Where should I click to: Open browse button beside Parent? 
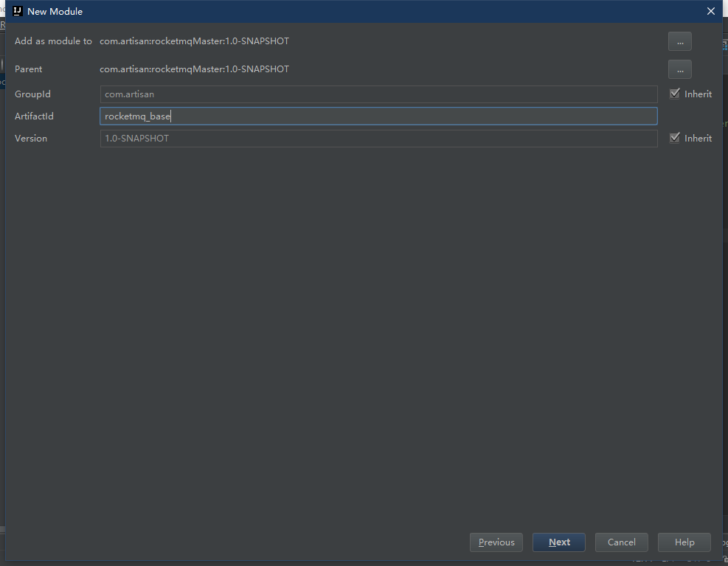pos(679,69)
